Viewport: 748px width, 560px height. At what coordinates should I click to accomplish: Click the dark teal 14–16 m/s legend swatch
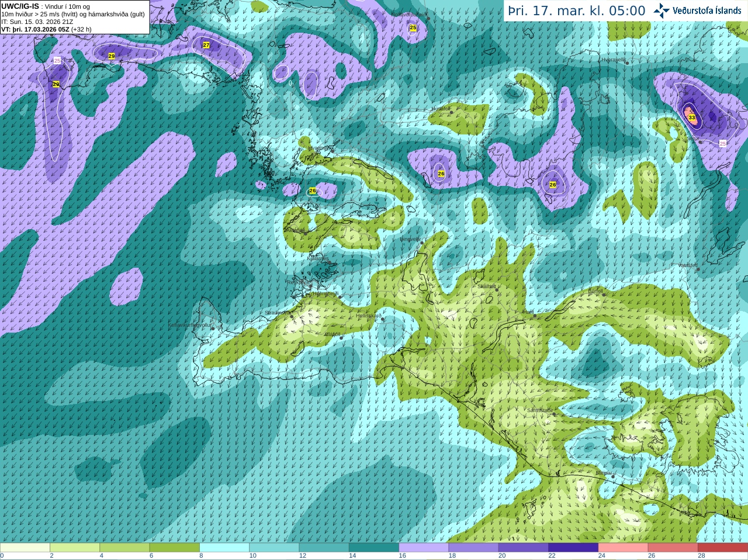(x=374, y=548)
